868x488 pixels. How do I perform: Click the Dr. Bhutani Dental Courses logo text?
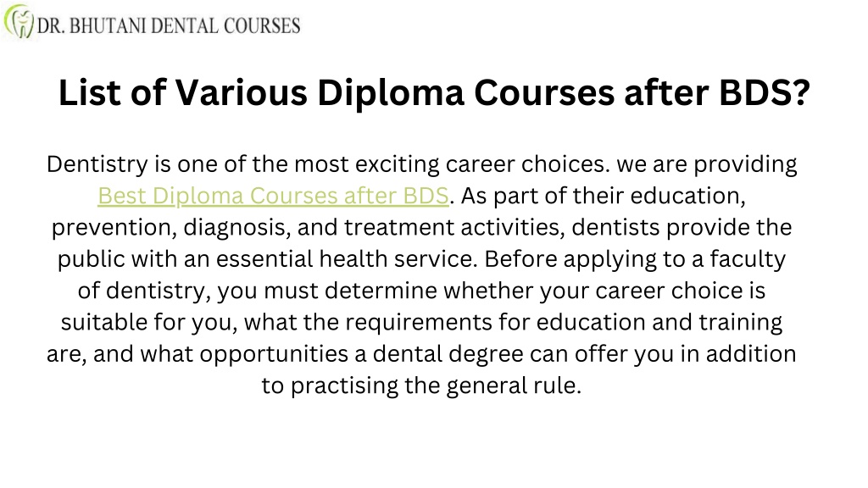click(x=169, y=25)
